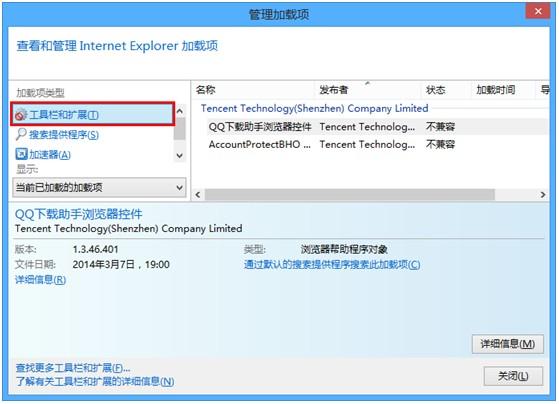Select 工具栏和扩展(T) add-on type
The width and height of the screenshot is (559, 404).
(93, 114)
